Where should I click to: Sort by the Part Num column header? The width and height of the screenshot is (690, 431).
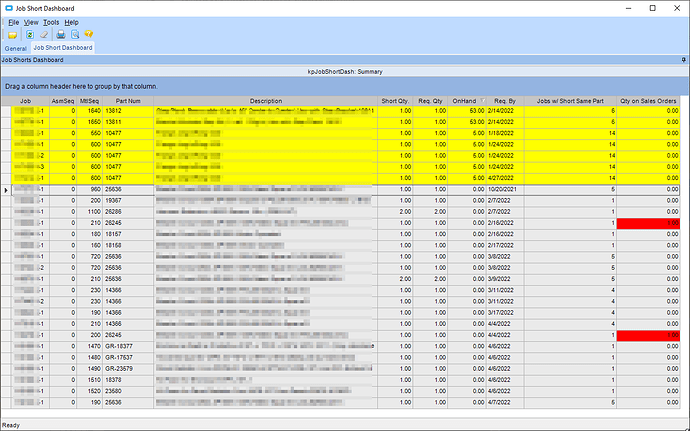click(x=128, y=101)
